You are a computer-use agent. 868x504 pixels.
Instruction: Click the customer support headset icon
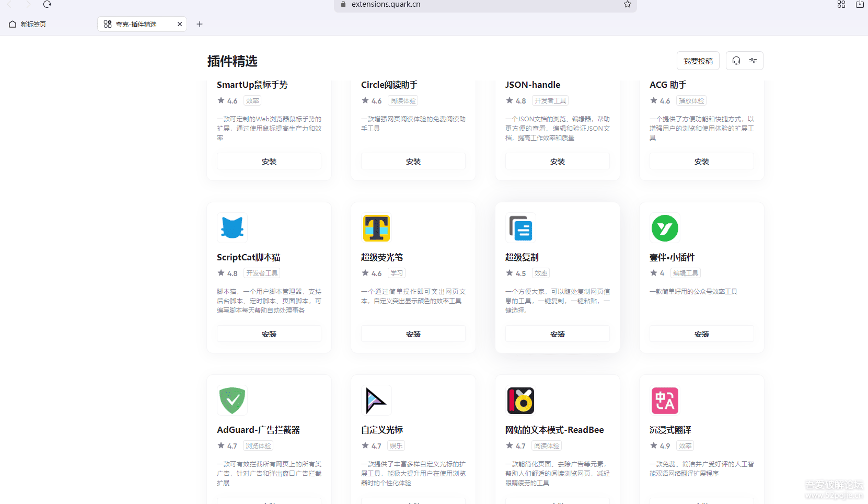click(736, 61)
